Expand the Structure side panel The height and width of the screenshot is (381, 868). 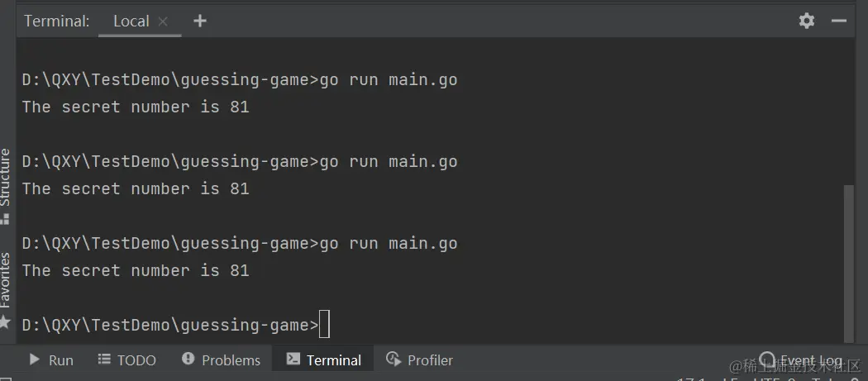[5, 177]
